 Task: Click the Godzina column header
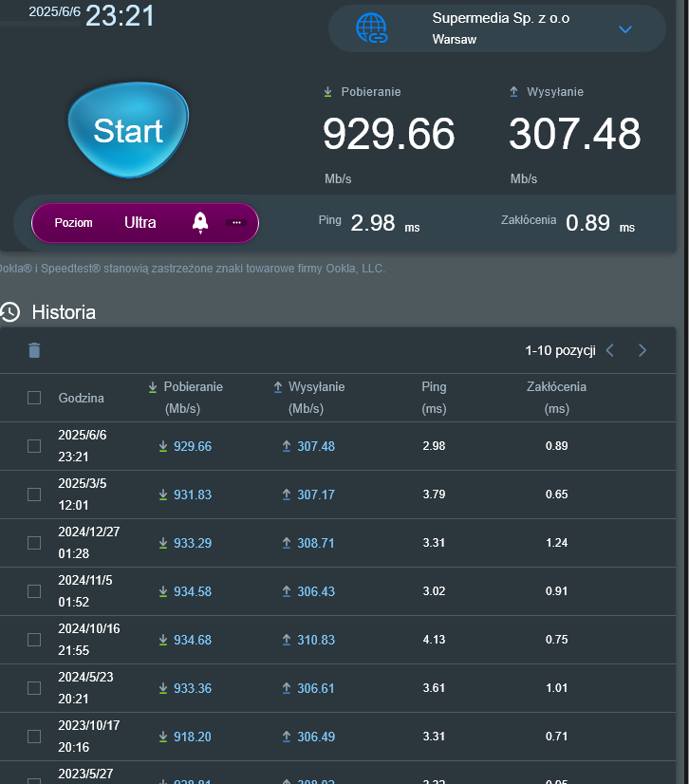point(82,398)
